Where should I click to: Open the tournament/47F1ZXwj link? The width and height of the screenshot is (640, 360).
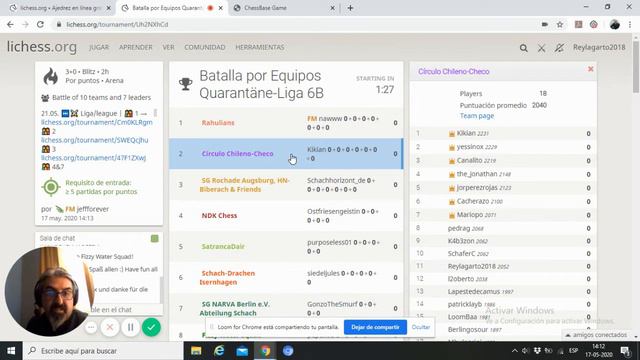93,158
